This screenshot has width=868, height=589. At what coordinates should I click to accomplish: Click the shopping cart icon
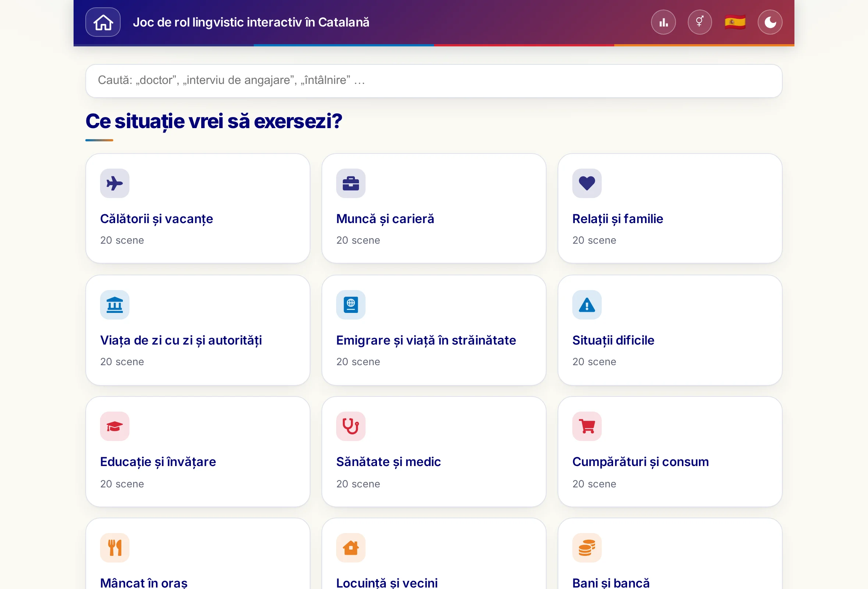click(587, 426)
